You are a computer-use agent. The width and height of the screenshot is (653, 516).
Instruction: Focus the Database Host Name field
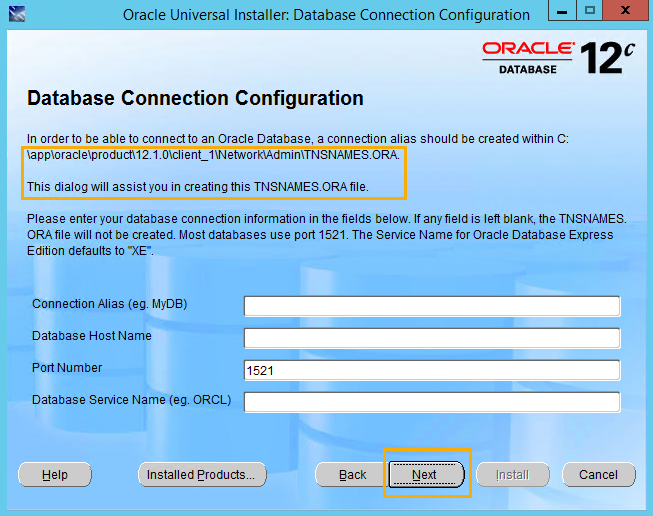(x=432, y=338)
